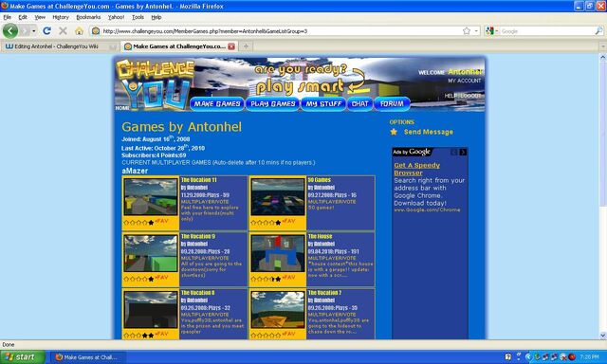Add The House to favorites
The width and height of the screenshot is (607, 364).
pyautogui.click(x=288, y=278)
